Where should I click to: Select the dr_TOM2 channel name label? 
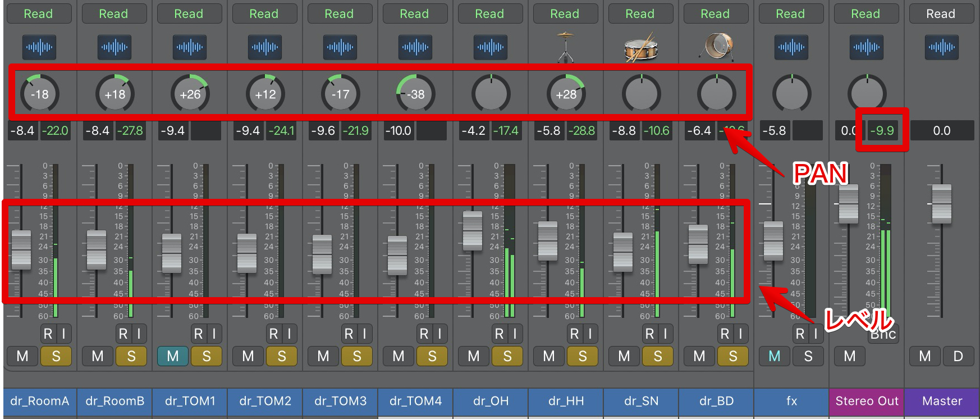265,401
